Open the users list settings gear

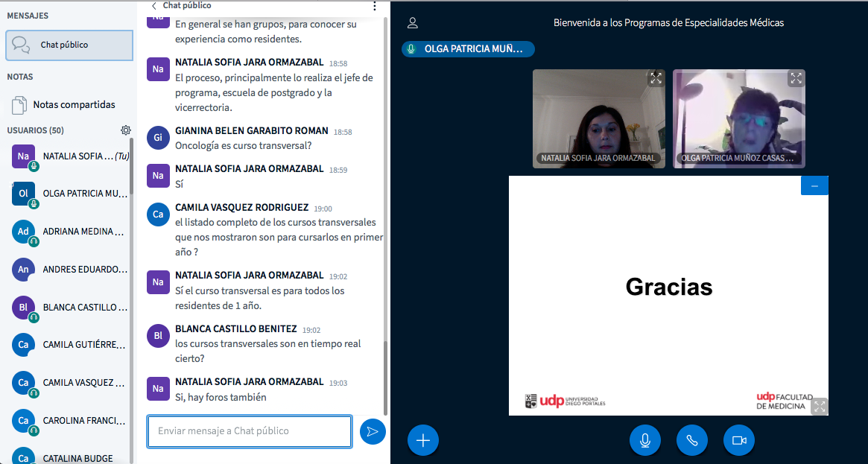click(126, 130)
